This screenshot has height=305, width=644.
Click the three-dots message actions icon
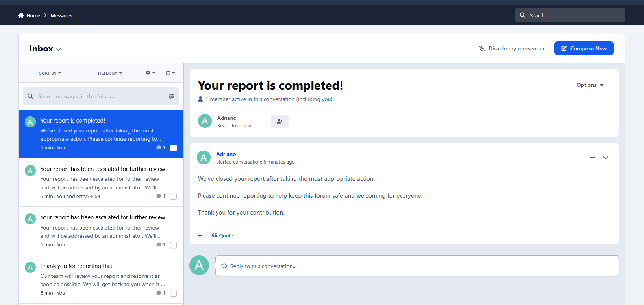(593, 158)
